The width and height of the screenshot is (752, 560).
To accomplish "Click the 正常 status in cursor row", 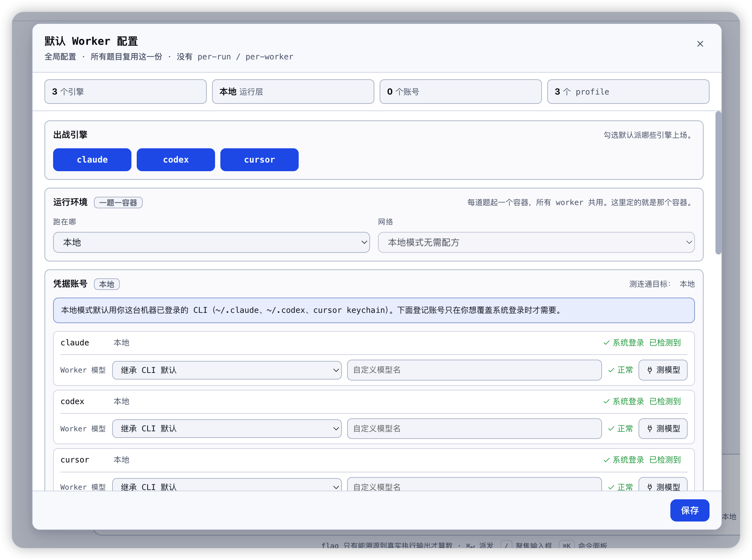I will click(621, 487).
